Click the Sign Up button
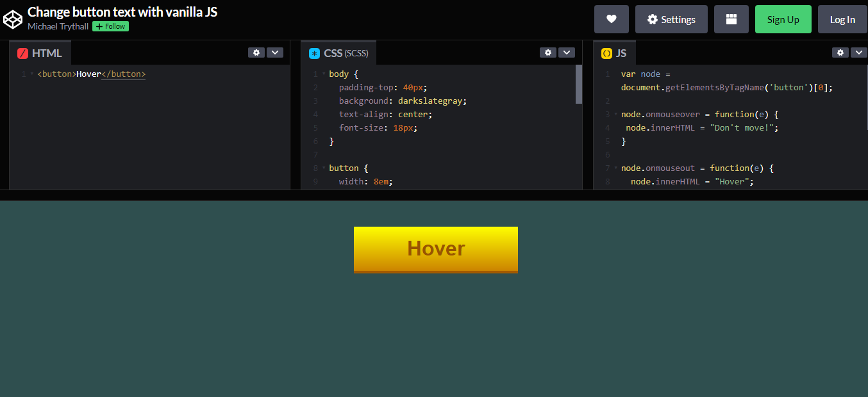The image size is (868, 397). (x=783, y=19)
